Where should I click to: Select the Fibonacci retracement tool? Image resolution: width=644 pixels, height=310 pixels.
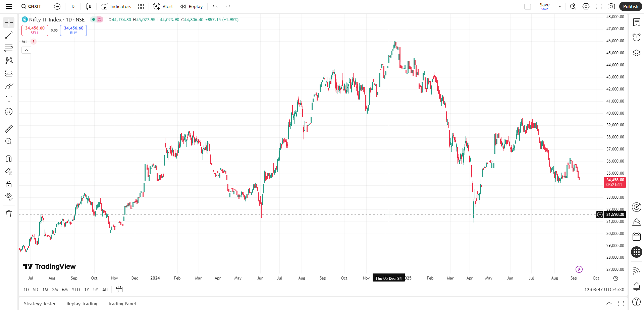(9, 48)
